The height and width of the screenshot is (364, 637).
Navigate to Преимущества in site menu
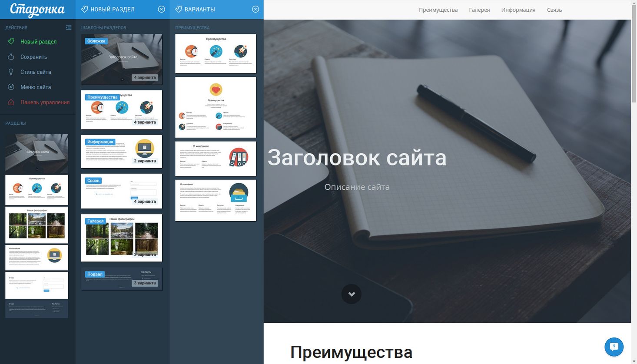coord(438,10)
